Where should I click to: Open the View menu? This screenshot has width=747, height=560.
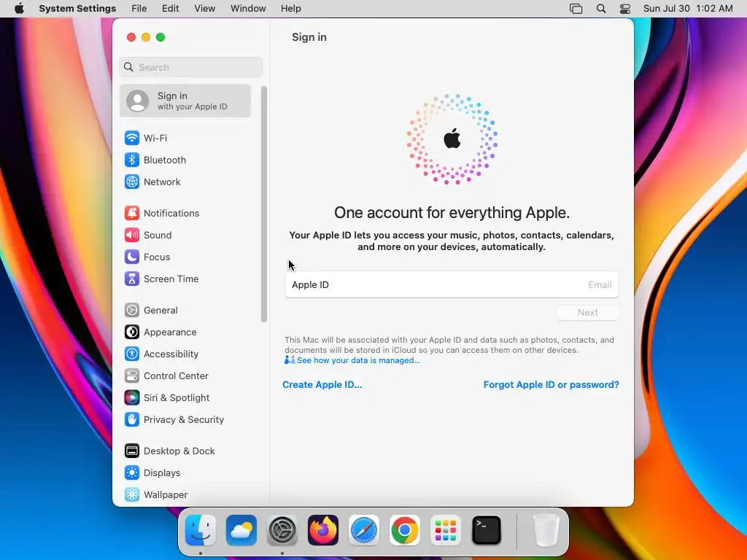[204, 9]
